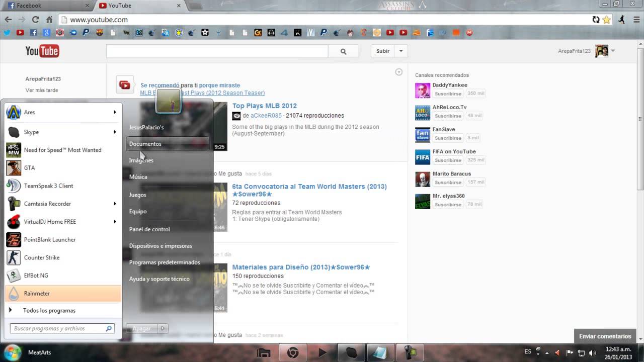Click the YouTube search text field
Screen dimensions: 644x362
(217, 51)
